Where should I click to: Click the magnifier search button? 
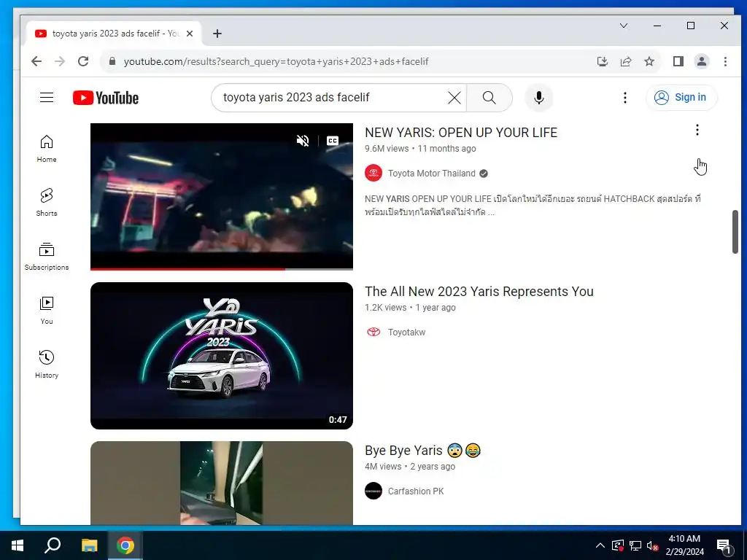click(x=489, y=98)
